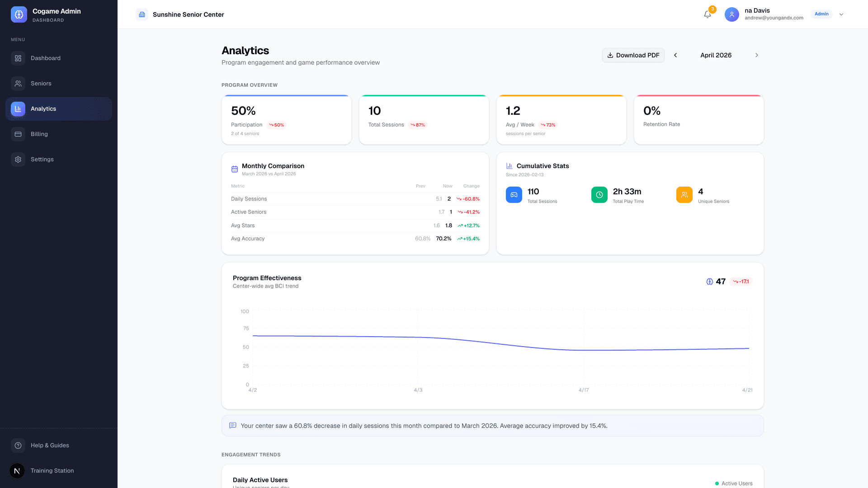Screen dimensions: 868x488
Task: Click the Cogame Admin brain logo
Action: point(19,14)
